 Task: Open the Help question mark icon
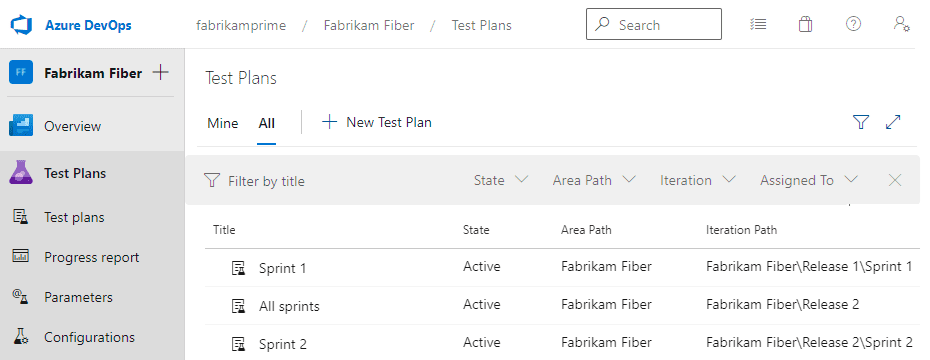[853, 24]
